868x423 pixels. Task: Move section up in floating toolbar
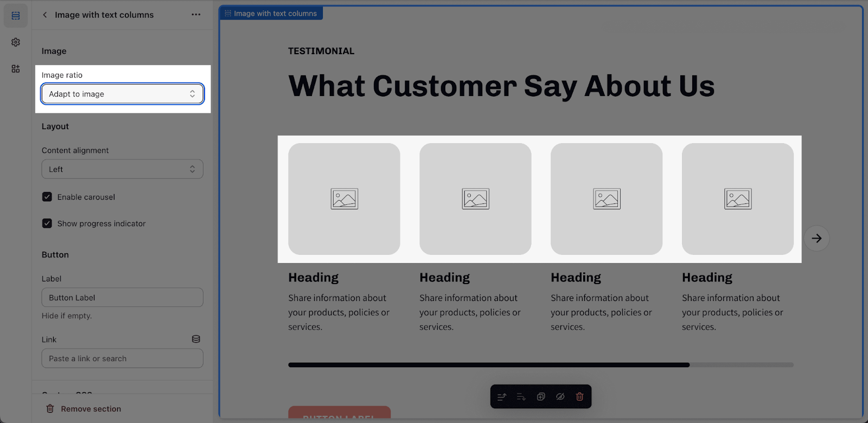click(502, 397)
